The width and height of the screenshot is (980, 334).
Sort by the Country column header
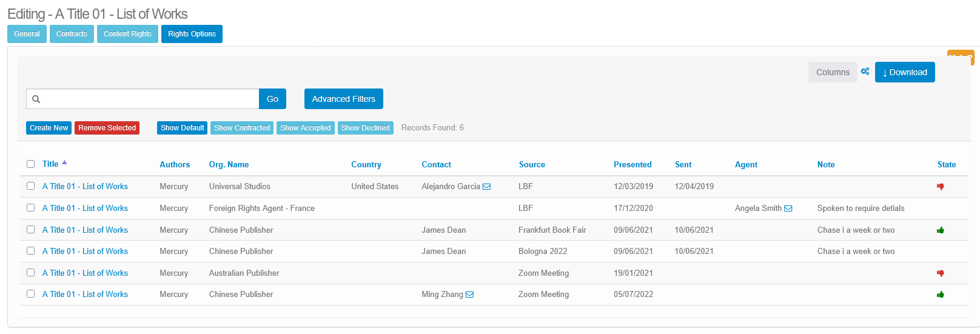pos(366,164)
